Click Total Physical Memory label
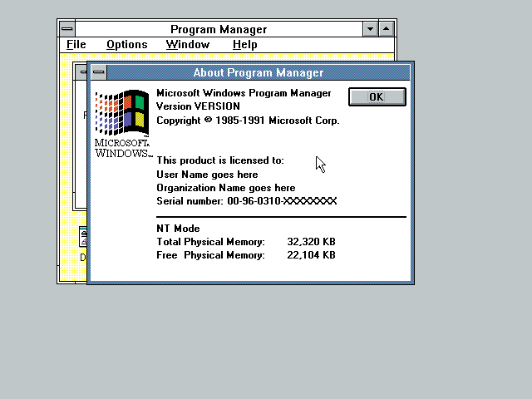Screen dimensions: 532x399 click(x=210, y=242)
